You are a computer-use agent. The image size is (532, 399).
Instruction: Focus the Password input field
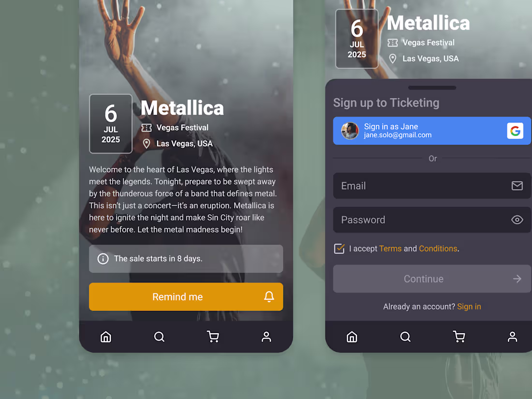pos(432,220)
